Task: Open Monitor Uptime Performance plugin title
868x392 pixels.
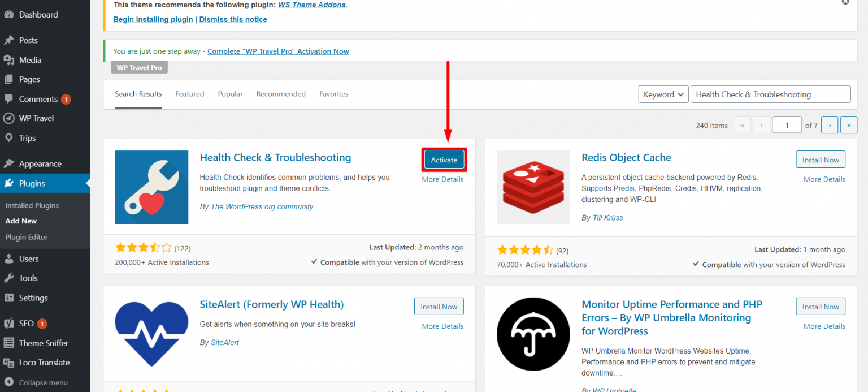Action: [672, 318]
